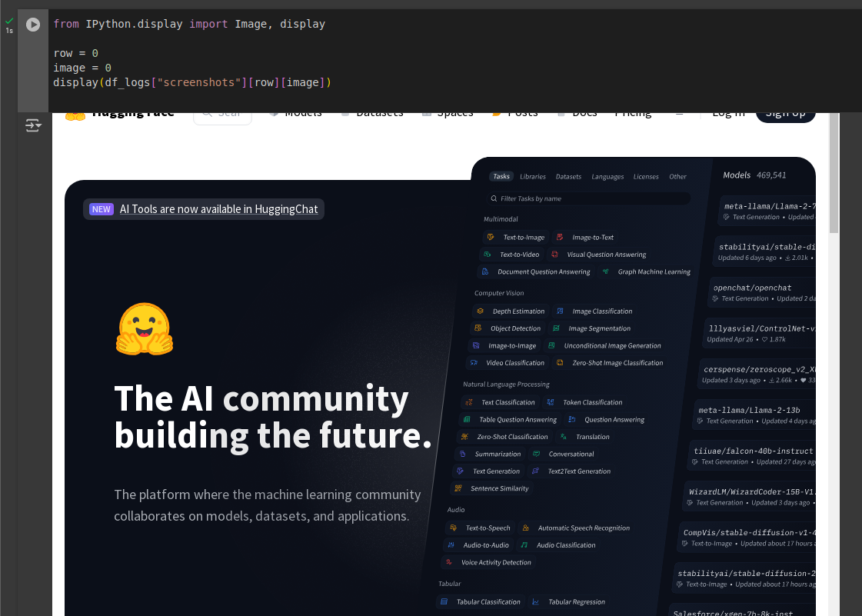Viewport: 862px width, 616px height.
Task: Click the Image-to-Text task icon
Action: click(x=560, y=237)
